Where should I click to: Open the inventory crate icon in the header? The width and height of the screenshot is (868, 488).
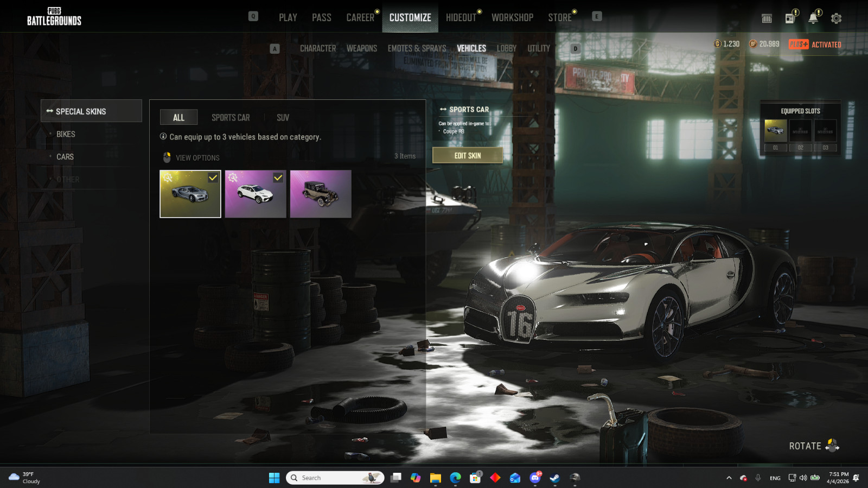pyautogui.click(x=767, y=18)
